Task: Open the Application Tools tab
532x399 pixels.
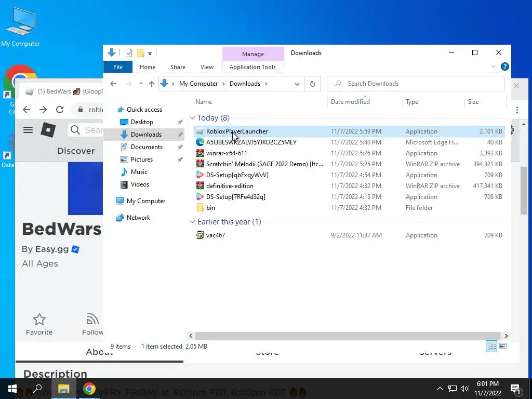Action: point(253,67)
